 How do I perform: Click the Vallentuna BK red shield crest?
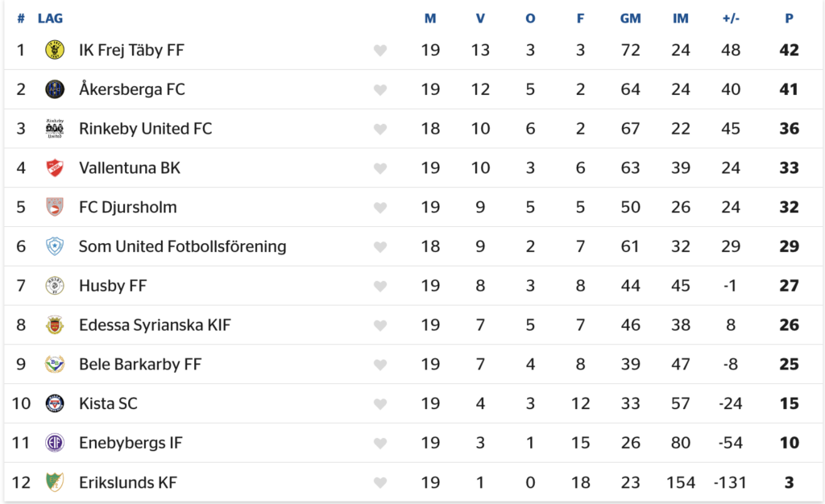click(x=55, y=168)
